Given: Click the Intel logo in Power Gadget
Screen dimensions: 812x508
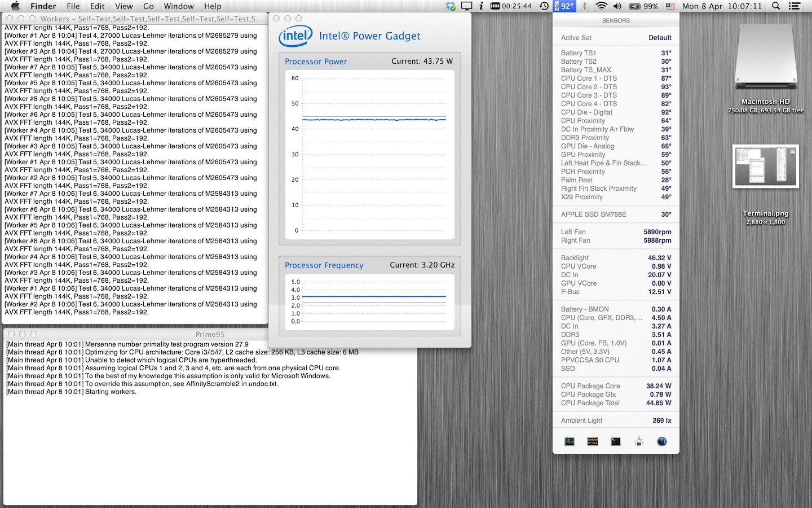Looking at the screenshot, I should [x=295, y=36].
